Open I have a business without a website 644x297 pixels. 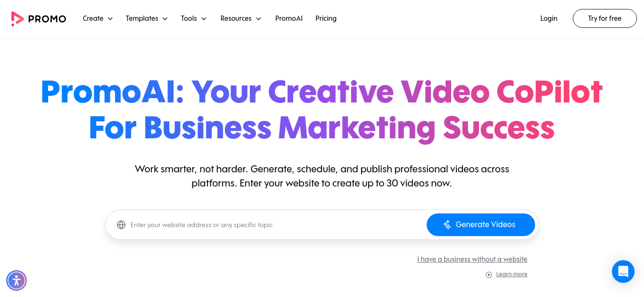click(472, 259)
